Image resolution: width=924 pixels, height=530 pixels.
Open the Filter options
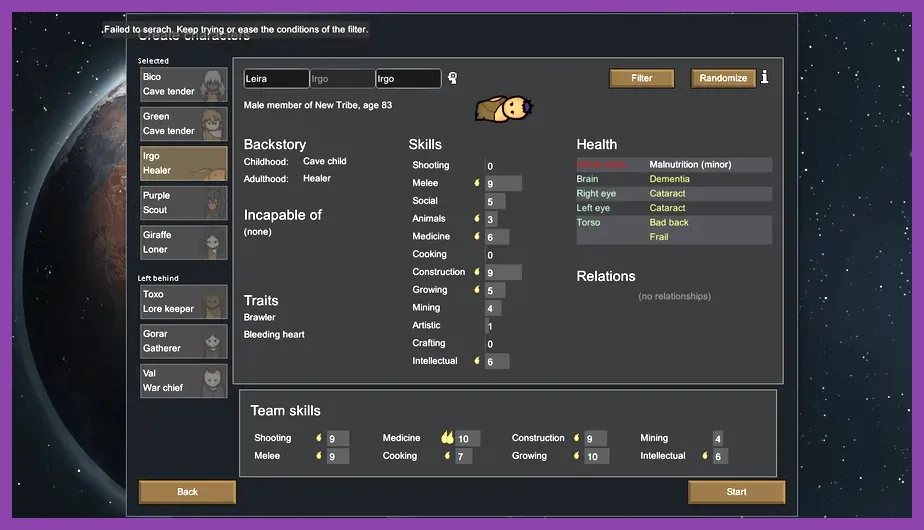(x=642, y=78)
